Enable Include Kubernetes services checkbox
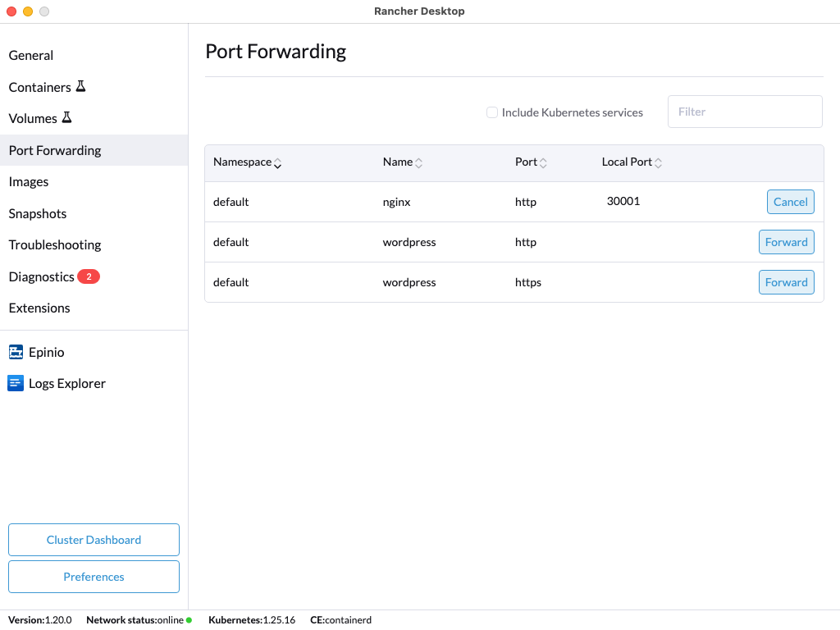 [492, 112]
